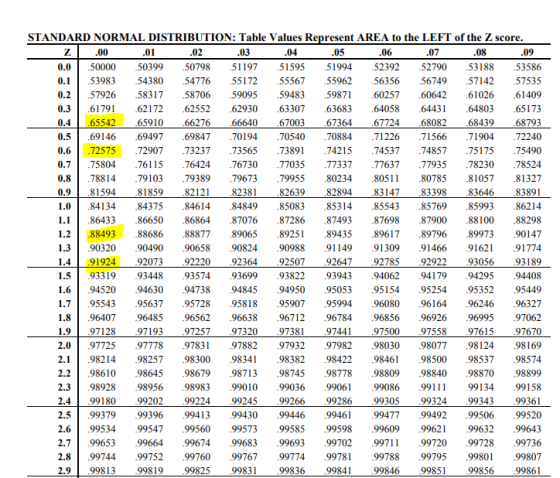The width and height of the screenshot is (560, 478).
Task: Select the value .84134 in row 1.0
Action: 102,206
